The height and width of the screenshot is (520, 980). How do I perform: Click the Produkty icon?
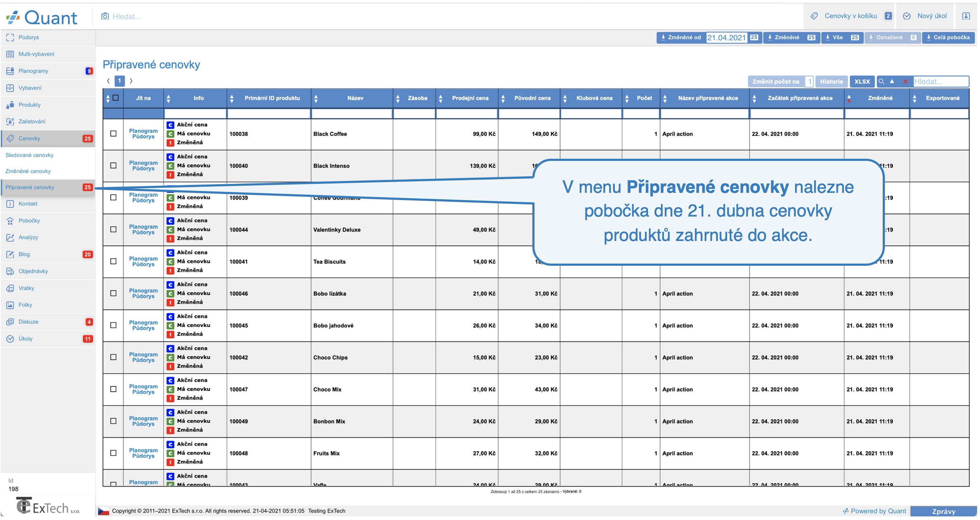pos(10,105)
